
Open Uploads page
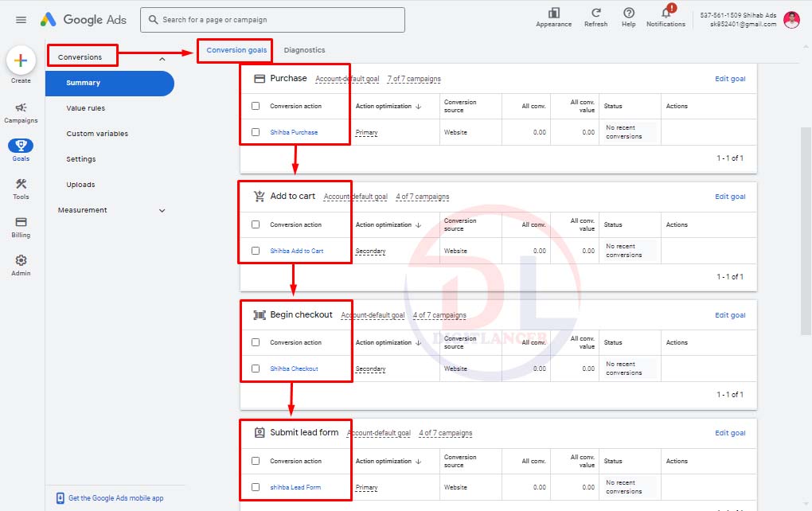[x=80, y=185]
